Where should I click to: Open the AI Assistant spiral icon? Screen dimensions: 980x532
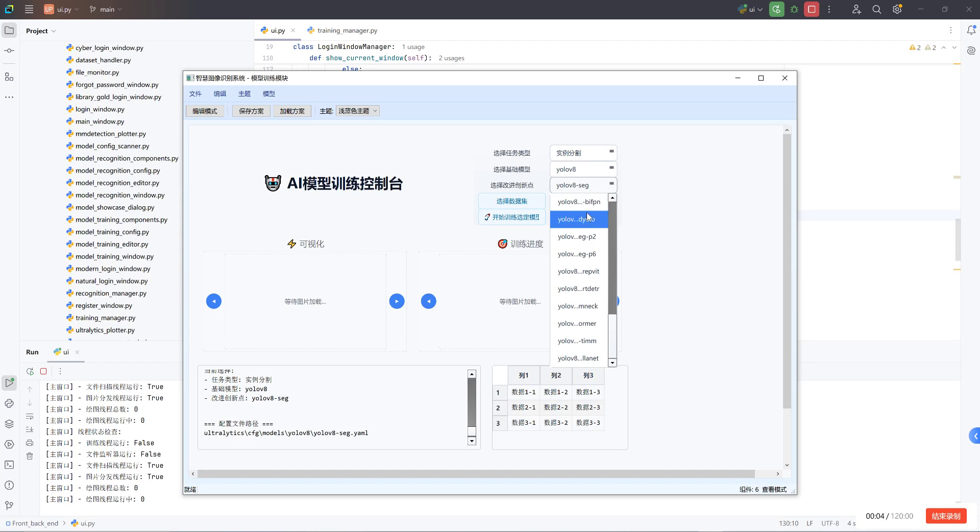[971, 51]
